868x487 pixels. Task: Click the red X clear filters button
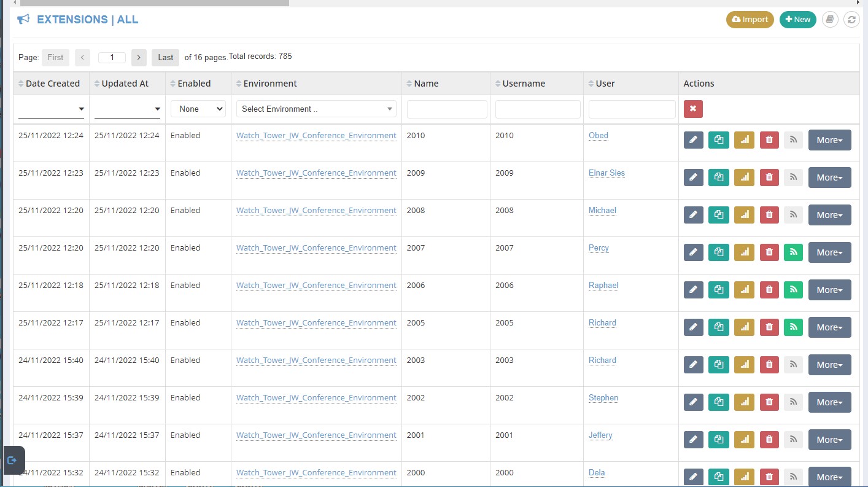tap(693, 109)
